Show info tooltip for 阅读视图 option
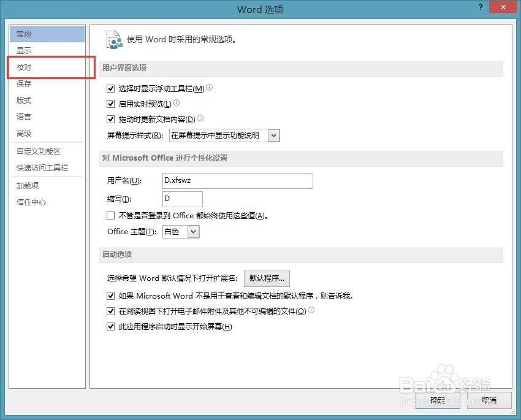 [311, 310]
